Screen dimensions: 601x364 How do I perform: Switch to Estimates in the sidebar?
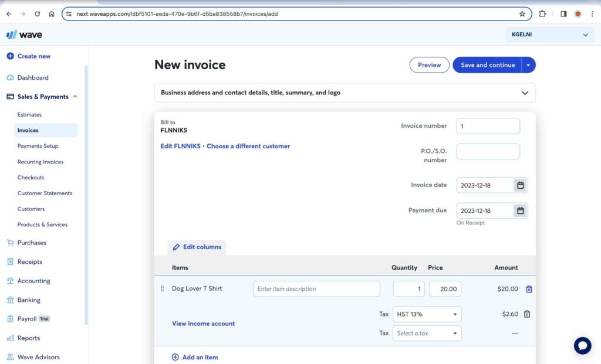tap(29, 114)
